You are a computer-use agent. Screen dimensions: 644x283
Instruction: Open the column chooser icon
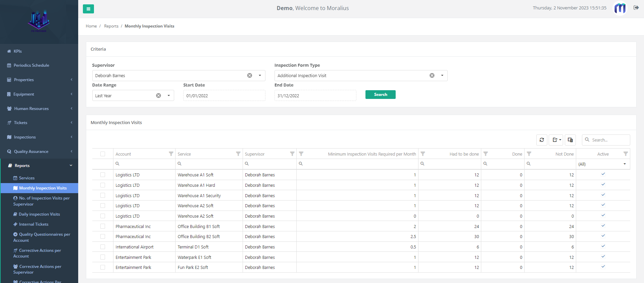coord(570,140)
